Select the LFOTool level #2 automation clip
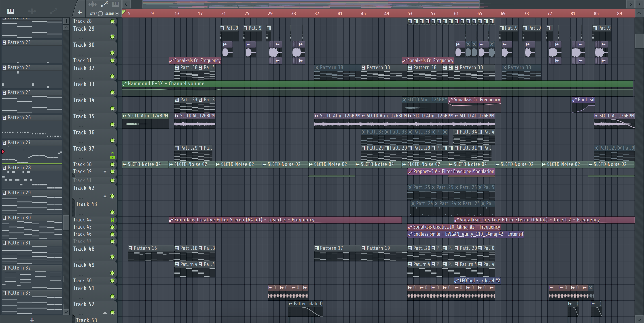Screen dimensions: 644x323 click(477, 280)
